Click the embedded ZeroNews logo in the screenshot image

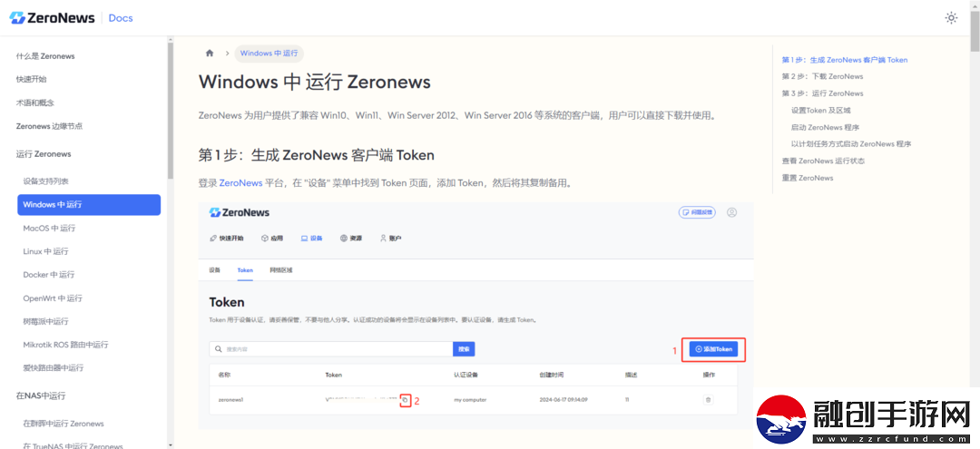pos(240,212)
